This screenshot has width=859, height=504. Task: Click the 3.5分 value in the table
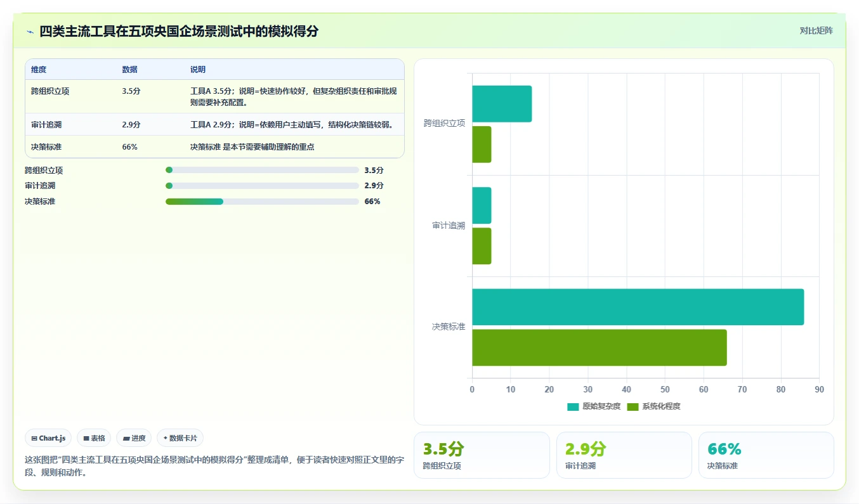tap(131, 91)
